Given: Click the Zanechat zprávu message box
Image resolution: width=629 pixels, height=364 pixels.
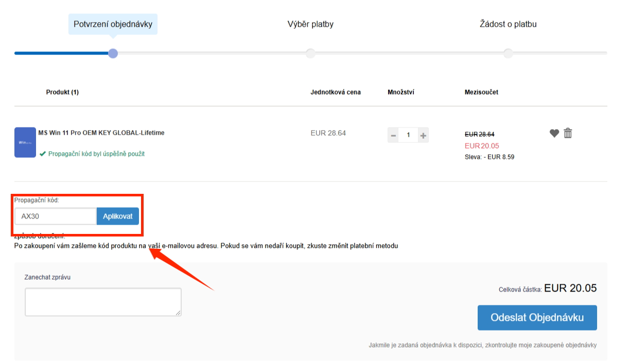Looking at the screenshot, I should tap(103, 302).
